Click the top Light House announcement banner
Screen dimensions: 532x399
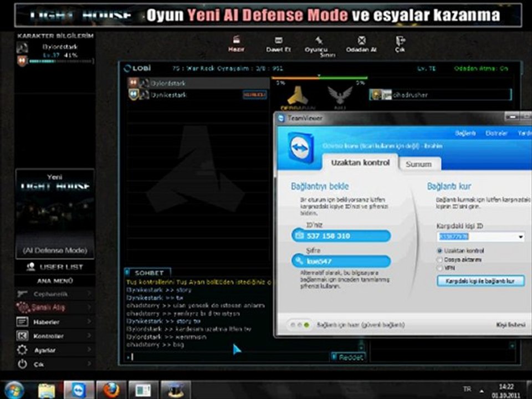(x=268, y=15)
